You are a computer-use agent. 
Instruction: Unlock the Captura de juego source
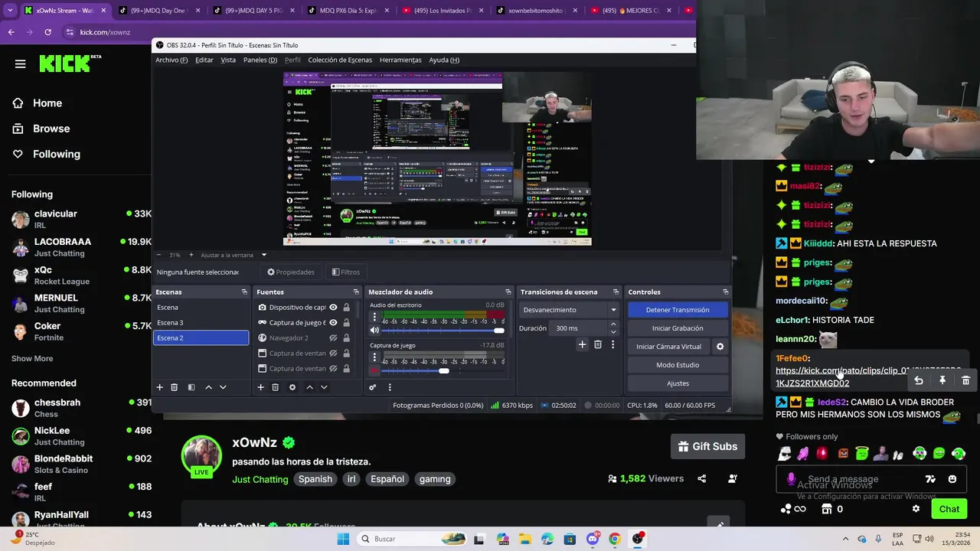(x=346, y=323)
